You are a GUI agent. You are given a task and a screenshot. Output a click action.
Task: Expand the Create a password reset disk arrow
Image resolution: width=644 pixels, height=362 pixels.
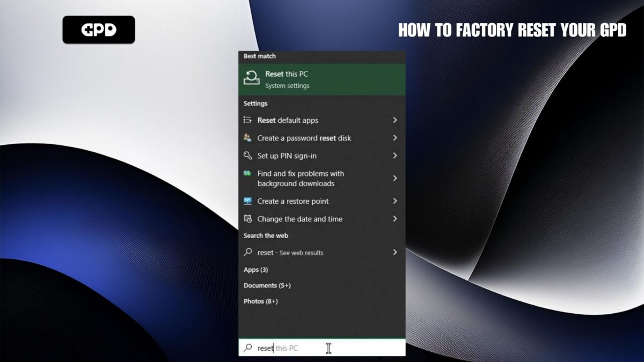[394, 138]
